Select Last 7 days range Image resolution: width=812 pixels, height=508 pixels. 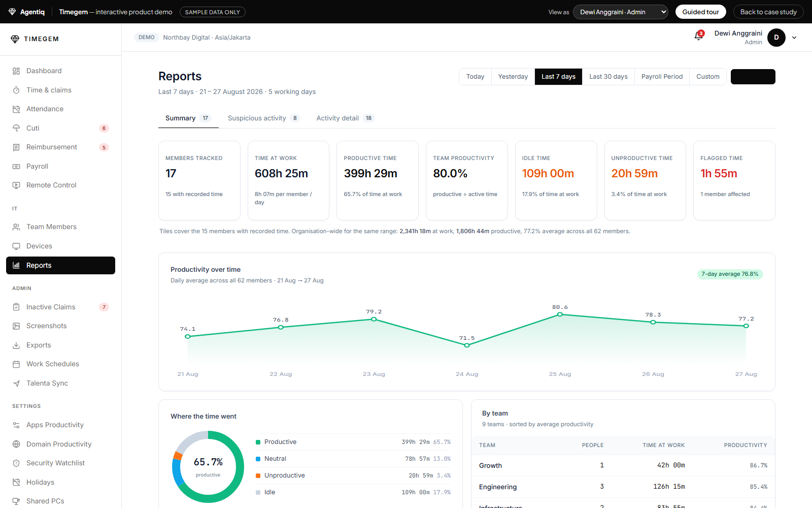(x=558, y=77)
